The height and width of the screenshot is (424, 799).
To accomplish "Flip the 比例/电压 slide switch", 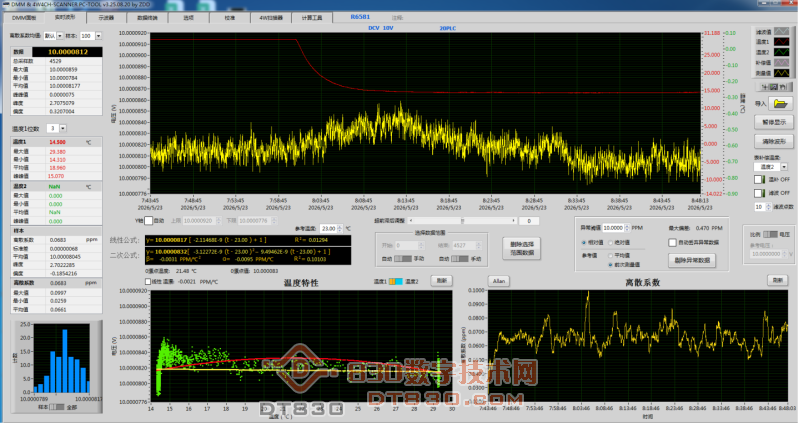I will [770, 234].
